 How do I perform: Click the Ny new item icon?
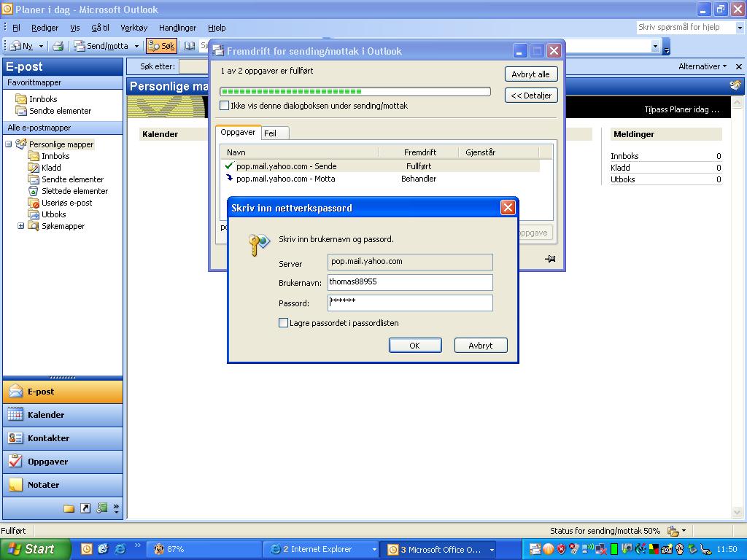pos(21,46)
